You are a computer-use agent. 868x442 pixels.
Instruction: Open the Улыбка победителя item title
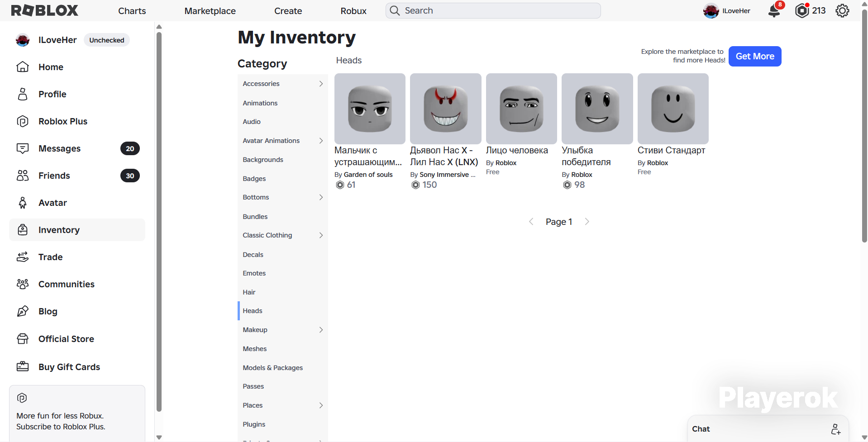pos(586,156)
